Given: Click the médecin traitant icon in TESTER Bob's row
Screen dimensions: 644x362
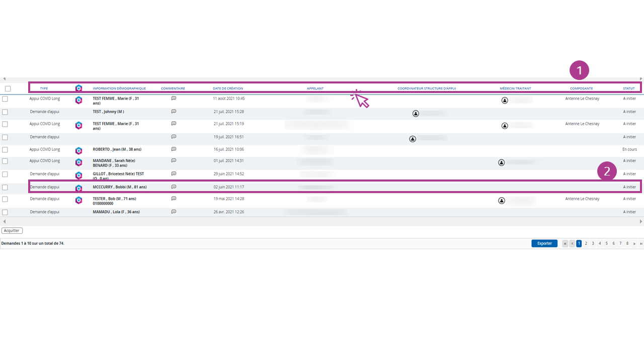Looking at the screenshot, I should point(502,201).
